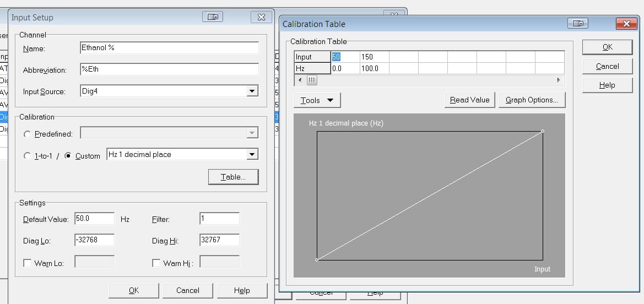Select the Predefined calibration radio button
Screen dimensions: 644x304
(28, 134)
